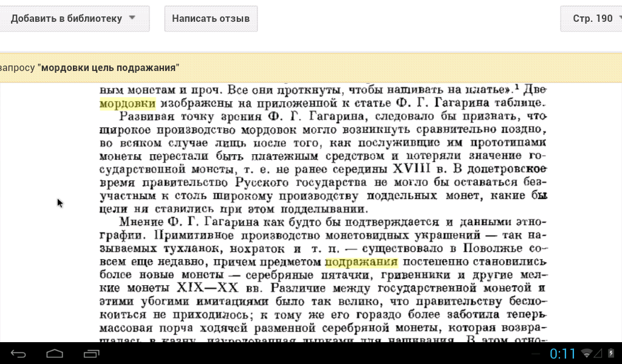Click the empty yellow banner area at right
The width and height of the screenshot is (622, 364).
click(x=425, y=67)
